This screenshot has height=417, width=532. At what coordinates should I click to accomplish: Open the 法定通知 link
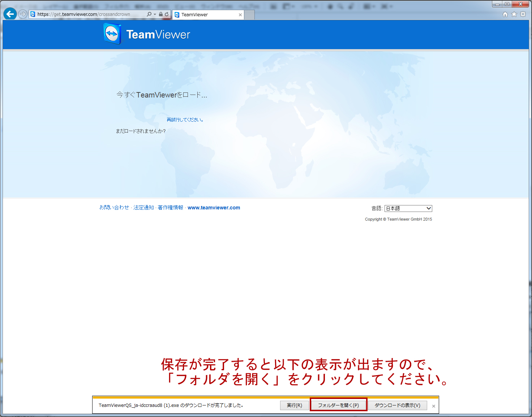tap(144, 208)
